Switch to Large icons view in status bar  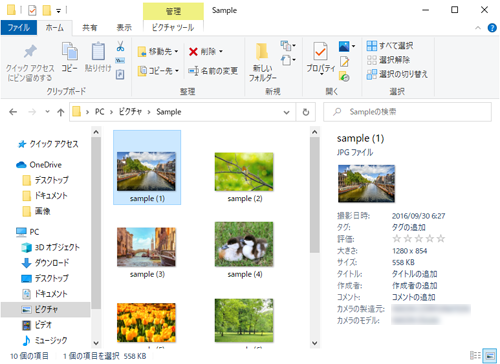(x=489, y=355)
